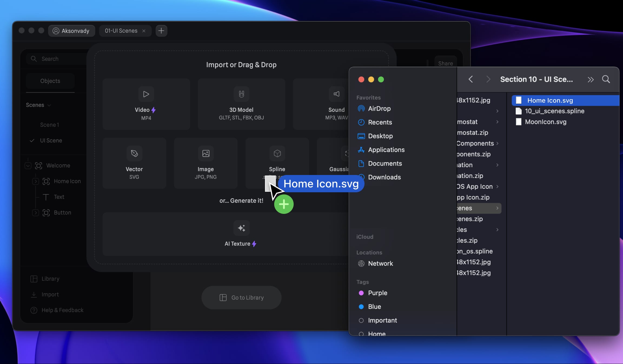Click the Image JPG/PNG import icon
This screenshot has width=623, height=364.
(x=205, y=153)
